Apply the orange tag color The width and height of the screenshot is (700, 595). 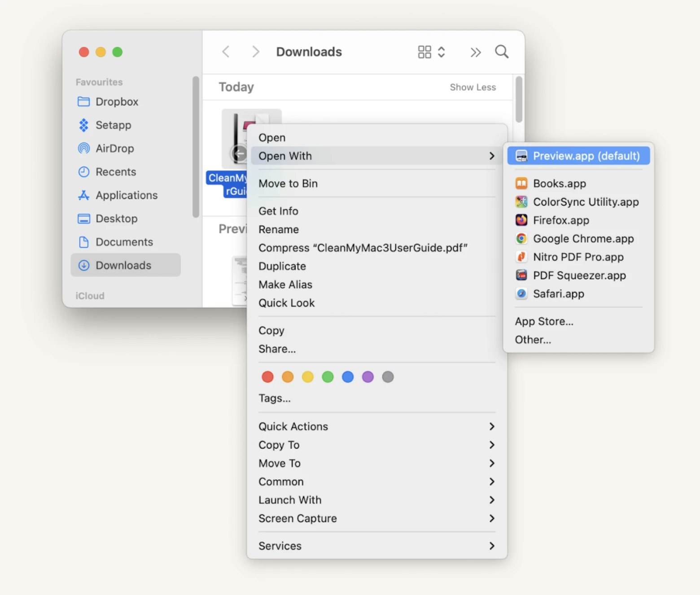[x=288, y=377]
